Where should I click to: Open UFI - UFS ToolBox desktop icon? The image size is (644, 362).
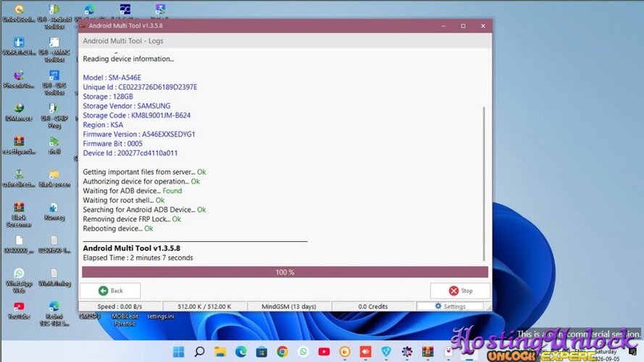(x=54, y=82)
